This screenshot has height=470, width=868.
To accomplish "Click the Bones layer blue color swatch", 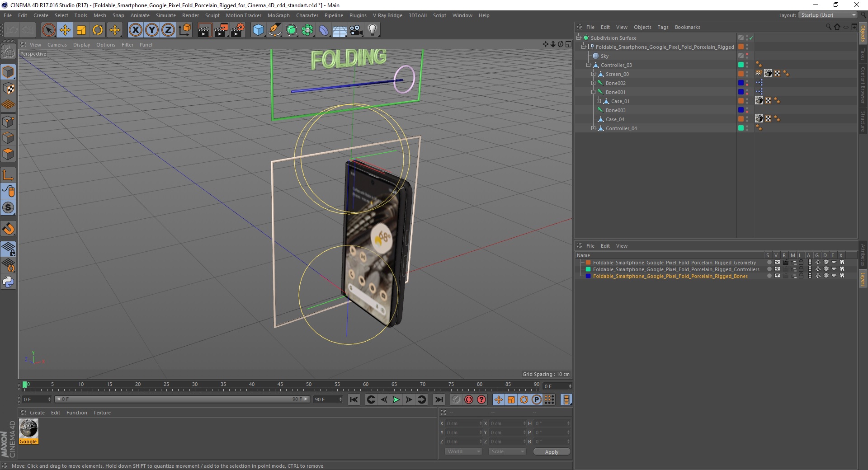I will pyautogui.click(x=588, y=276).
